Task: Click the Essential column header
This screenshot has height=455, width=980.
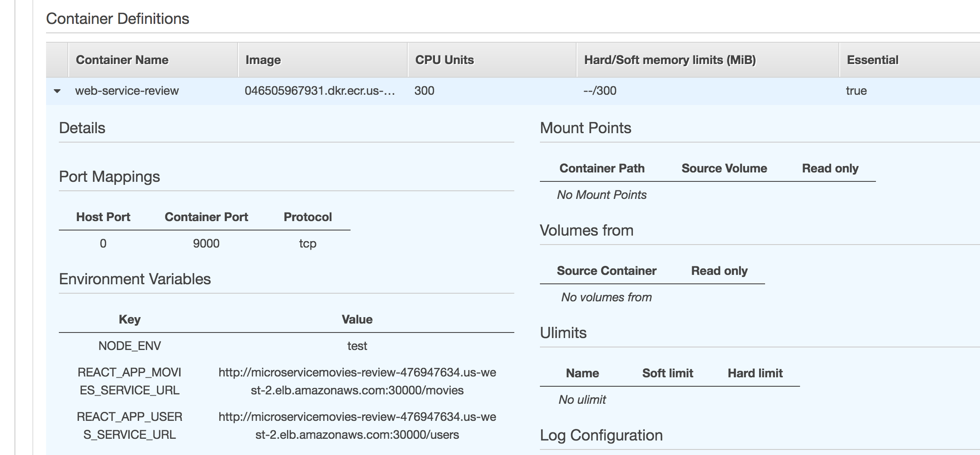Action: coord(873,60)
